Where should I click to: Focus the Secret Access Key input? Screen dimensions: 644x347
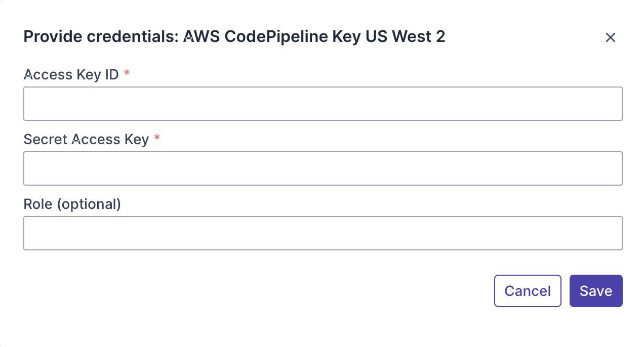coord(323,168)
